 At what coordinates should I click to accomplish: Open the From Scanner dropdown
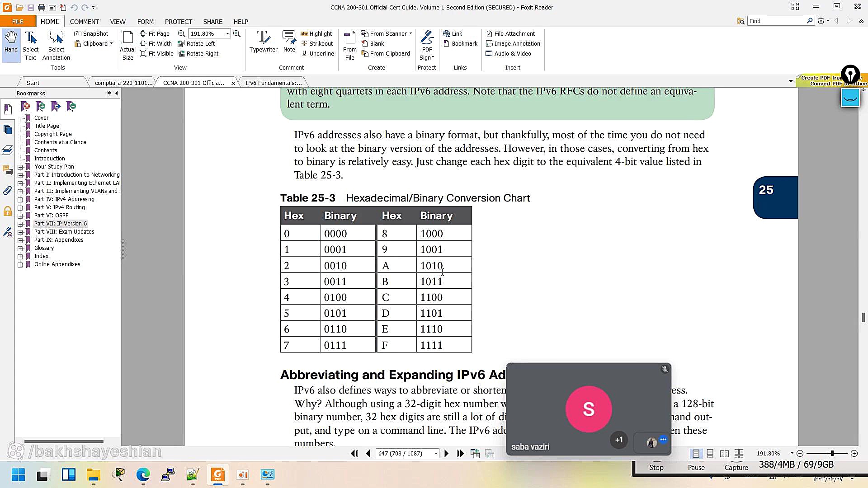(410, 33)
